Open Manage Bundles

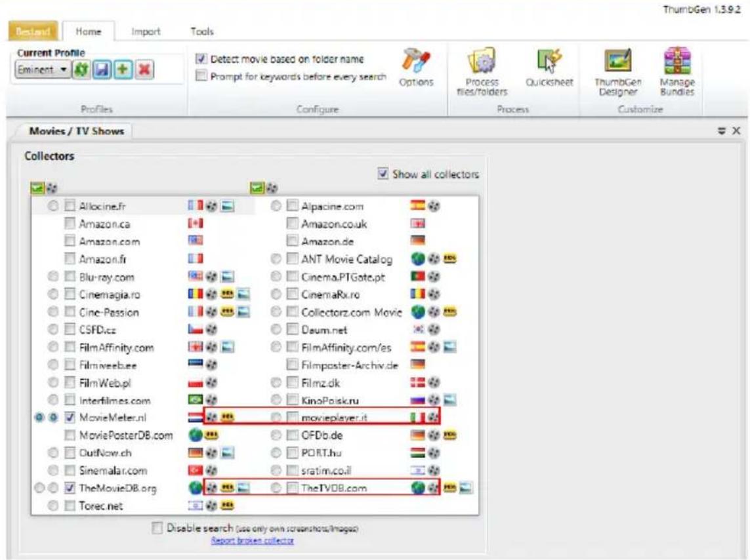coord(677,71)
